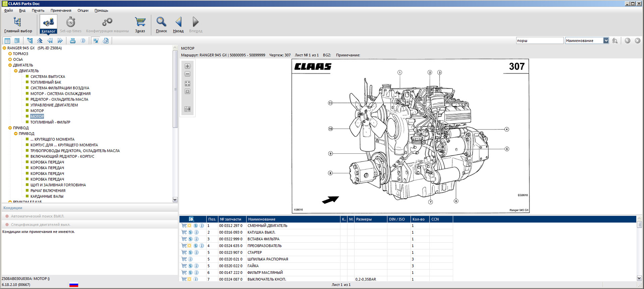Click the search input containing 'порш'
This screenshot has width=644, height=289.
[539, 41]
